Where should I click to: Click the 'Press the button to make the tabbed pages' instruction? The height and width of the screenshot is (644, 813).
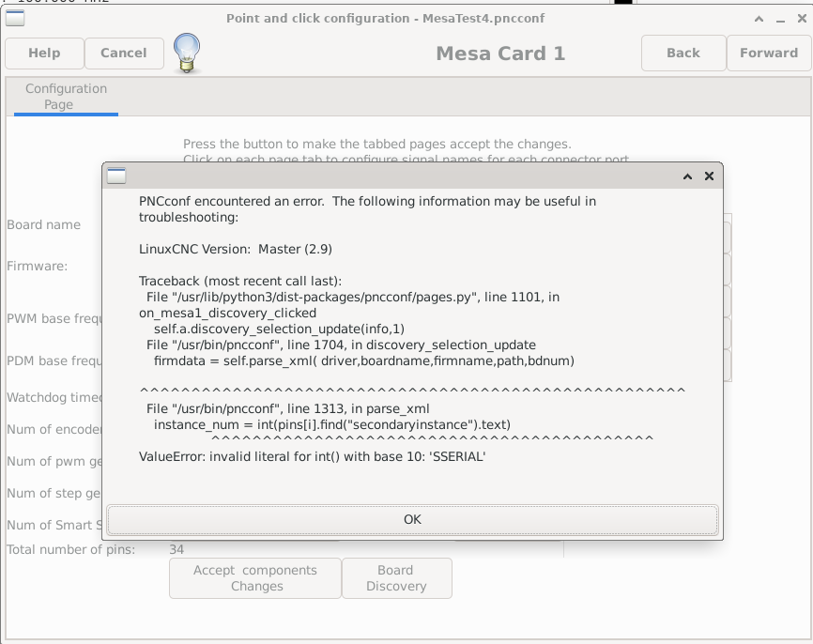[377, 145]
